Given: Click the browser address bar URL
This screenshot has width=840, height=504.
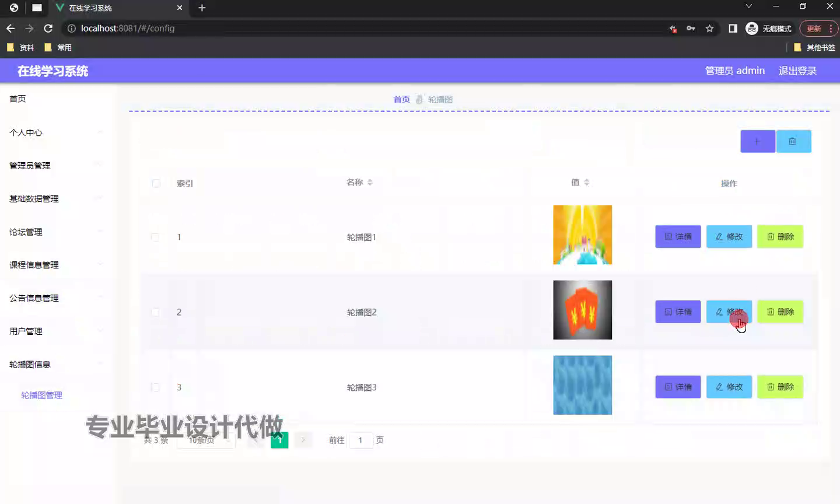Looking at the screenshot, I should 128,28.
